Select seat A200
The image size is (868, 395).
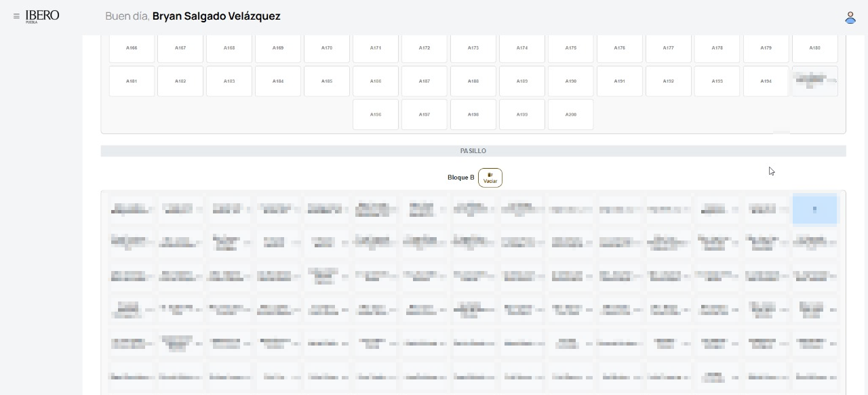click(571, 115)
